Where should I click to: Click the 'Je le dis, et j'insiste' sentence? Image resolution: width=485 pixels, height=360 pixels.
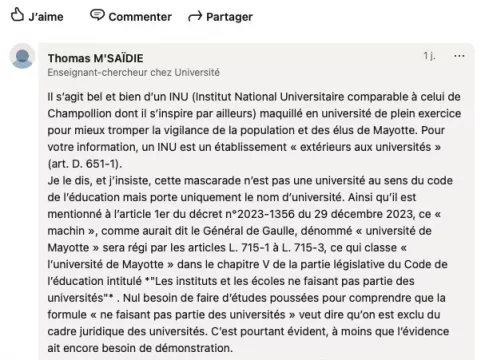click(99, 181)
